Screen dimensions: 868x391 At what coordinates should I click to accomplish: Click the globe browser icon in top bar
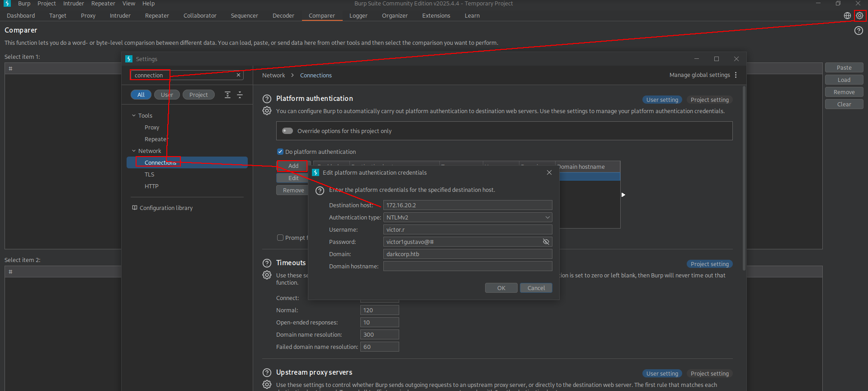pos(847,16)
